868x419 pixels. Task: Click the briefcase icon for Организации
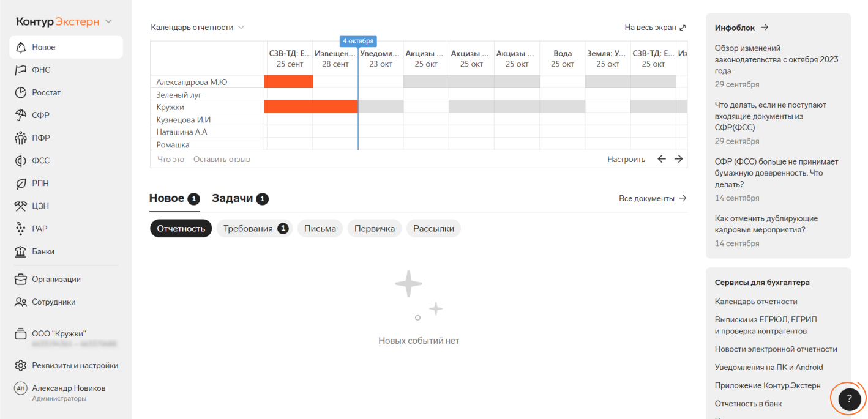(x=21, y=279)
